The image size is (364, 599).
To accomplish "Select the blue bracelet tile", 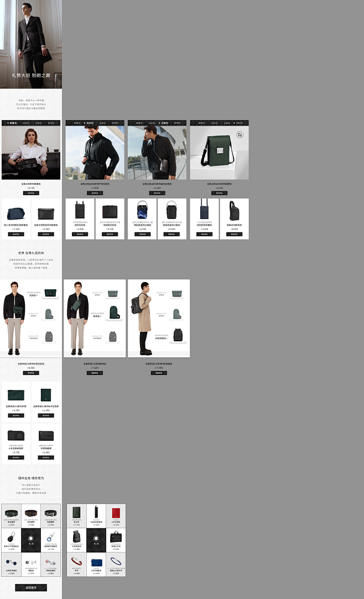I will (116, 564).
